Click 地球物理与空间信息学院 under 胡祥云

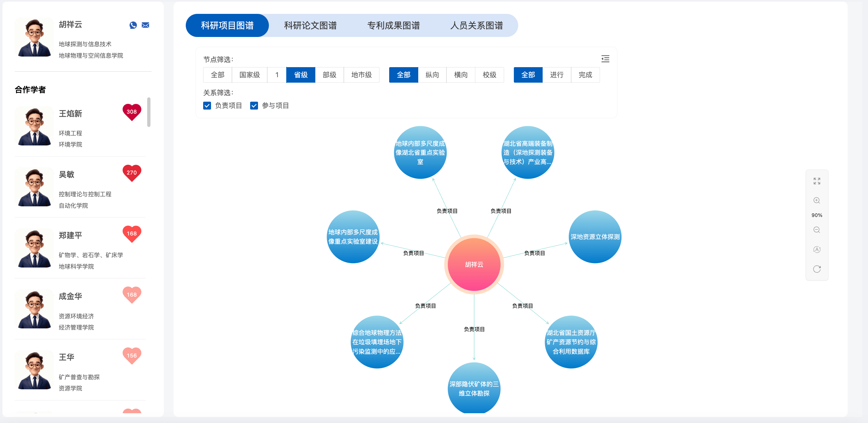[91, 56]
